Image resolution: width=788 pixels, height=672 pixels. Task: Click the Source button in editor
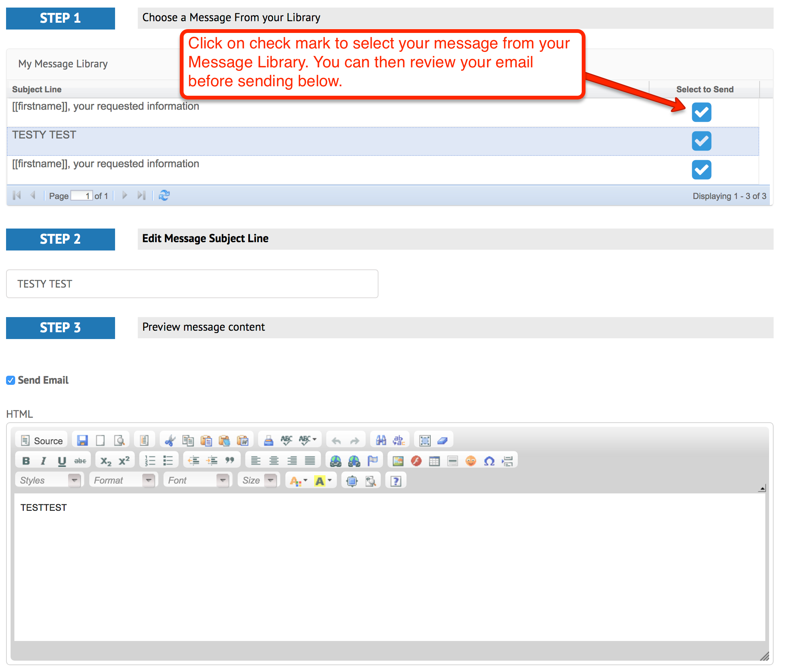click(x=42, y=440)
